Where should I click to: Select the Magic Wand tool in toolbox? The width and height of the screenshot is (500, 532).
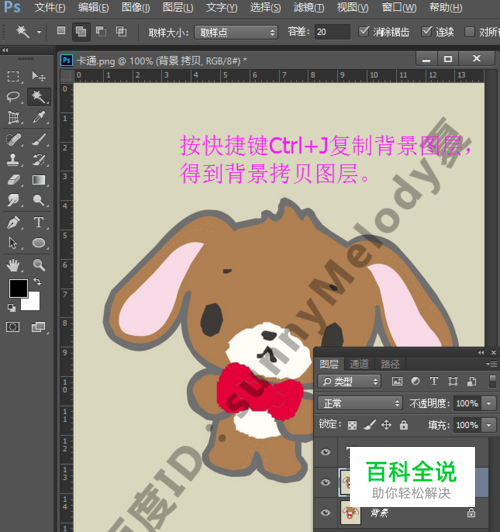(38, 97)
